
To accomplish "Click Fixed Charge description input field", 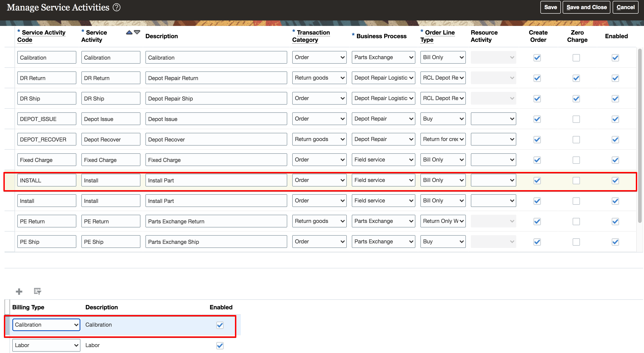I will pyautogui.click(x=216, y=160).
